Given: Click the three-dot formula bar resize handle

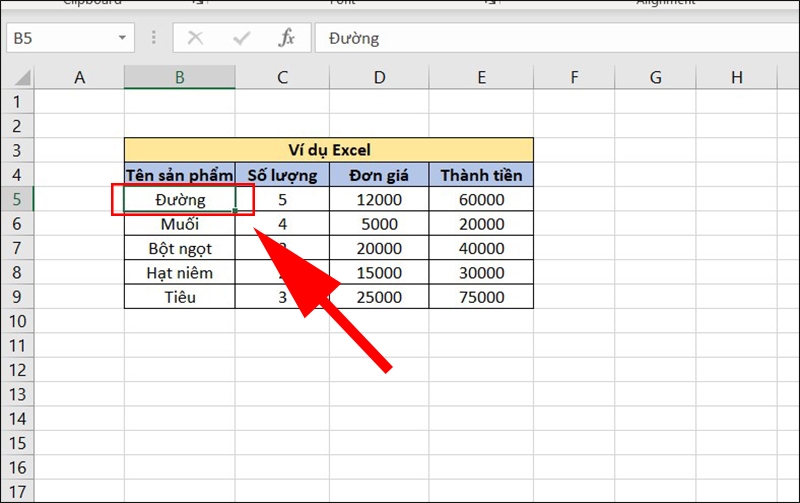Looking at the screenshot, I should [x=154, y=38].
